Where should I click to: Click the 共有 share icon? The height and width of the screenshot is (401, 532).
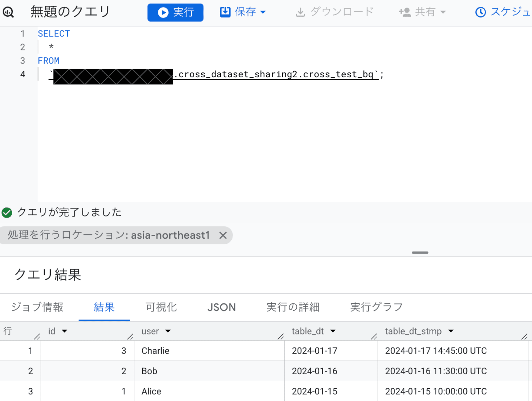coord(405,12)
